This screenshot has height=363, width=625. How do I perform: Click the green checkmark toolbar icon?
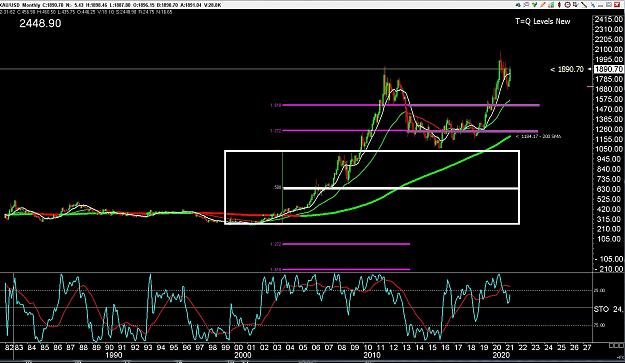point(535,5)
